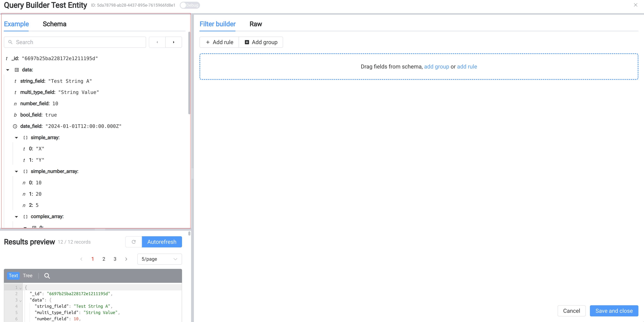Screen dimensions: 644x322
Task: Click the Add rule button
Action: pyautogui.click(x=219, y=42)
